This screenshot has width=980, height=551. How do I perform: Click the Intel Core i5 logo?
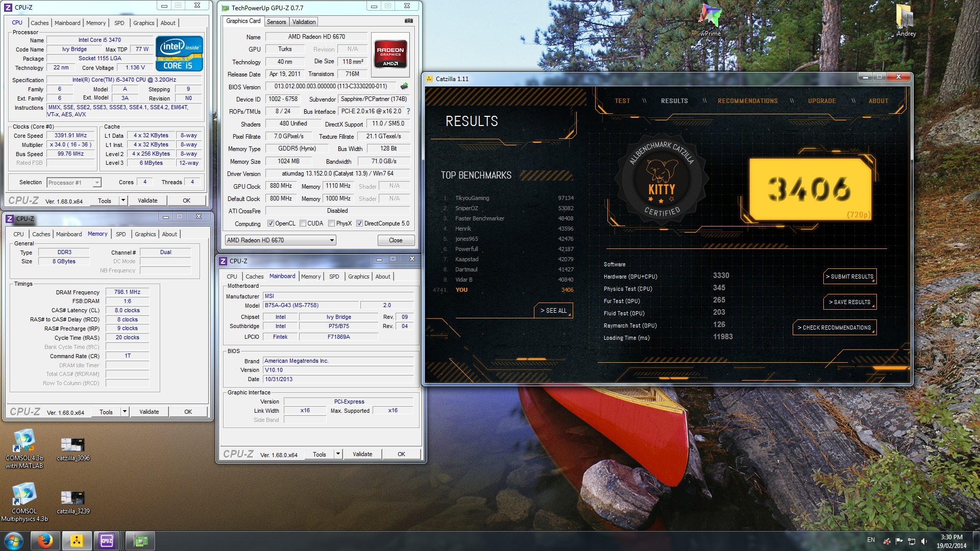click(179, 53)
